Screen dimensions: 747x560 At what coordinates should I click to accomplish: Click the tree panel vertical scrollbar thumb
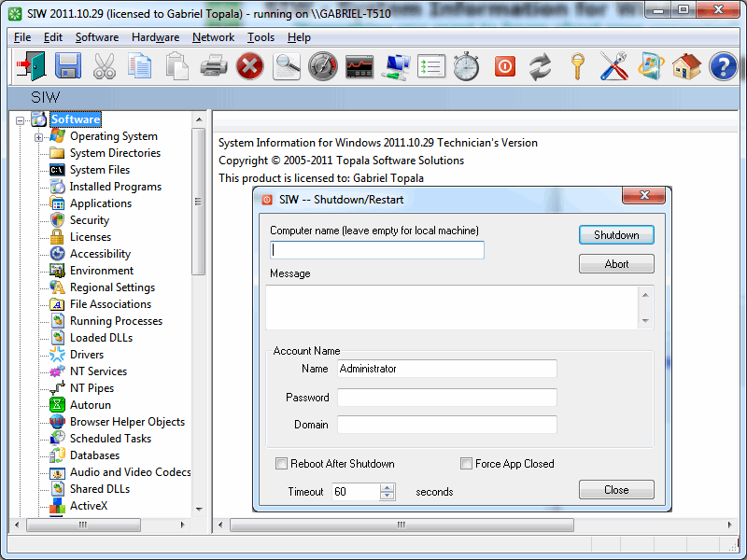198,201
